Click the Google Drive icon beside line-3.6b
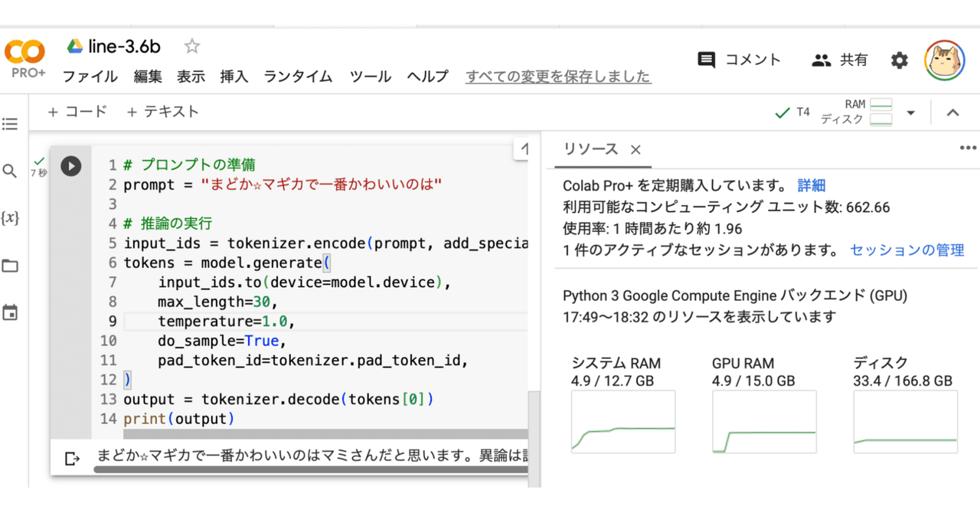Viewport: 980px width, 513px height. [74, 47]
